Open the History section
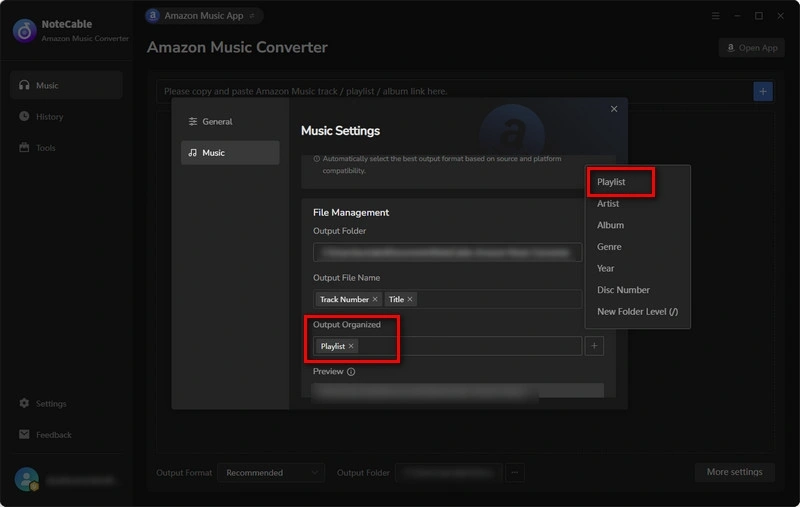Image resolution: width=800 pixels, height=507 pixels. coord(66,116)
